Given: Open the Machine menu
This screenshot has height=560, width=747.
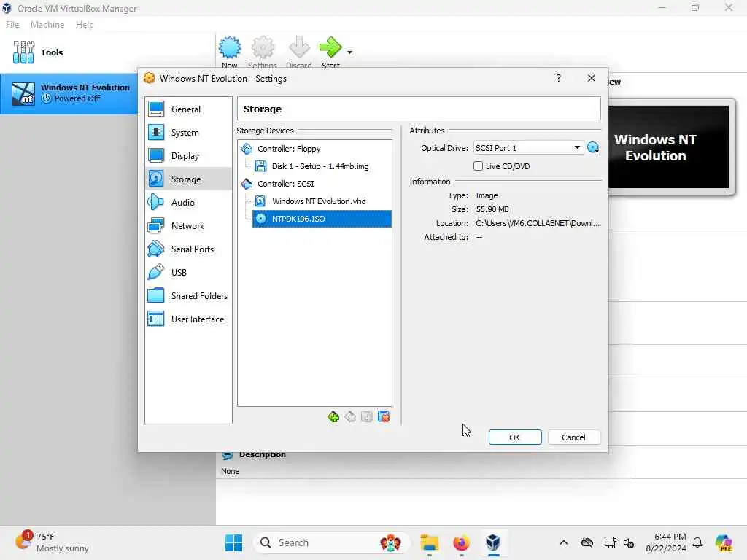Looking at the screenshot, I should [x=47, y=25].
